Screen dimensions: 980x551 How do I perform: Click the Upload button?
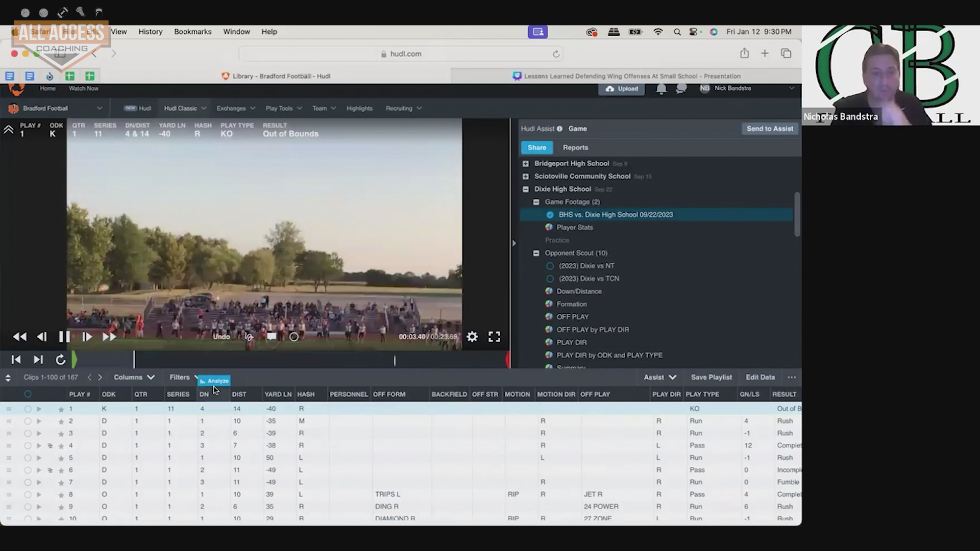[x=622, y=89]
